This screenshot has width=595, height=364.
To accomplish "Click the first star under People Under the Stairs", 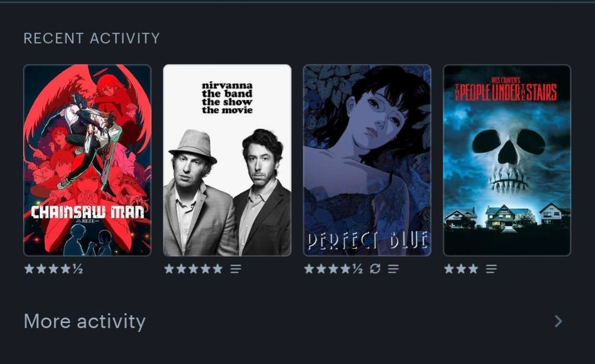I will [x=449, y=269].
